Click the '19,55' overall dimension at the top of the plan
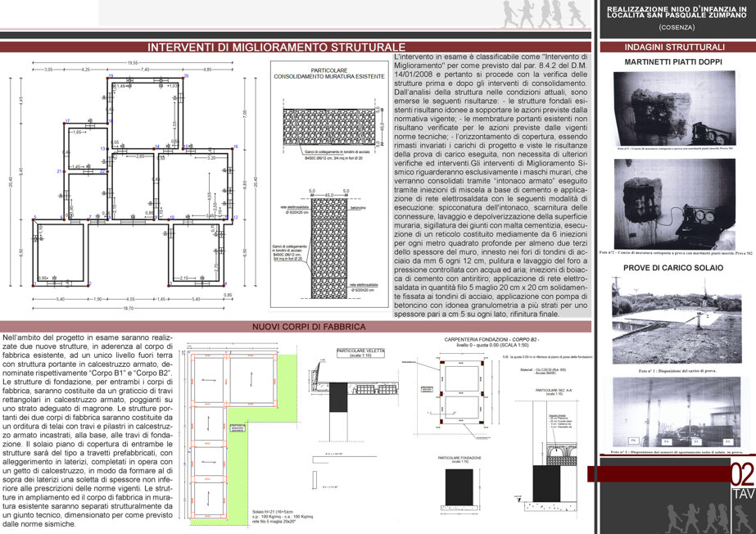 click(133, 62)
